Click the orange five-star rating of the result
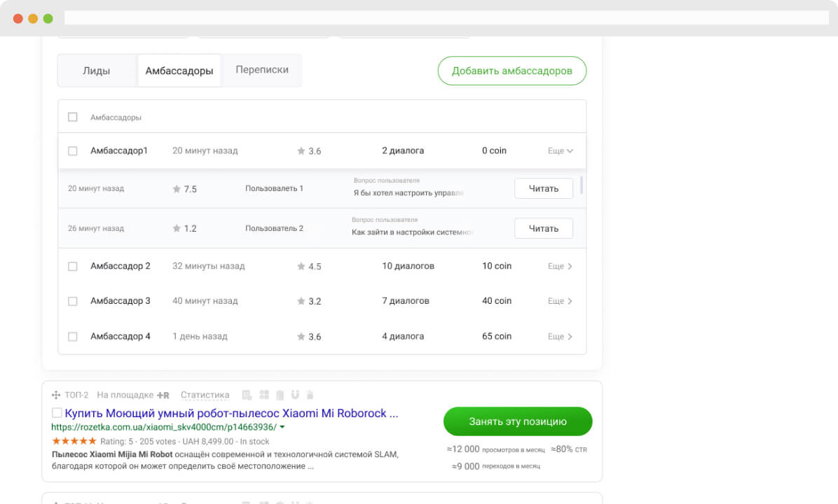The width and height of the screenshot is (838, 504). pos(74,441)
